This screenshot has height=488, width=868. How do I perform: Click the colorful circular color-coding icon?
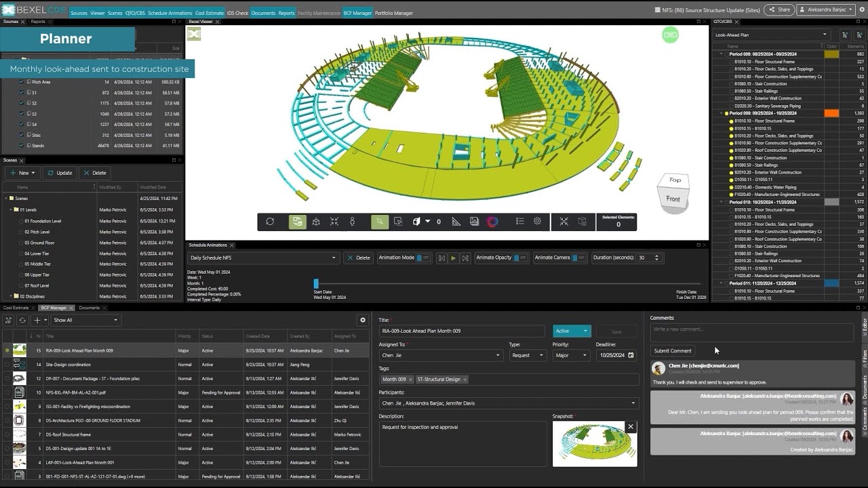point(493,222)
